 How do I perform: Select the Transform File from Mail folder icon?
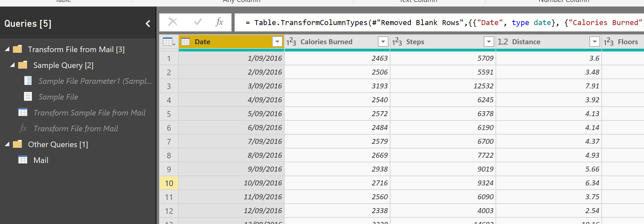click(17, 49)
